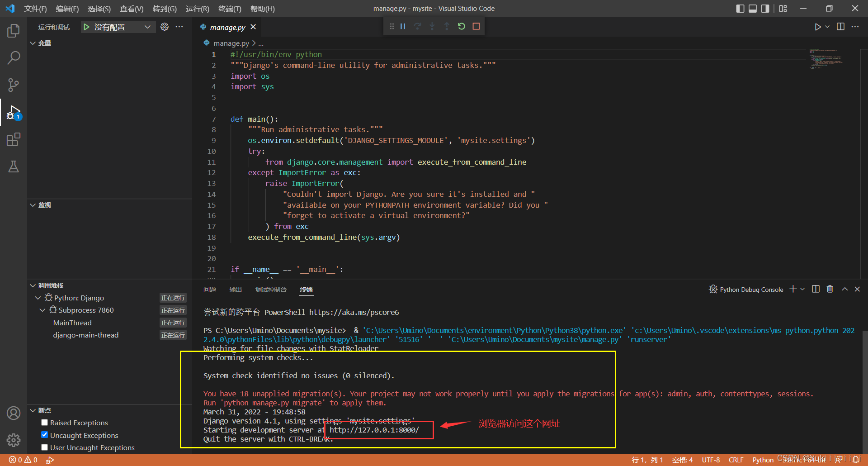Open the 终端(T) menu

click(230, 9)
